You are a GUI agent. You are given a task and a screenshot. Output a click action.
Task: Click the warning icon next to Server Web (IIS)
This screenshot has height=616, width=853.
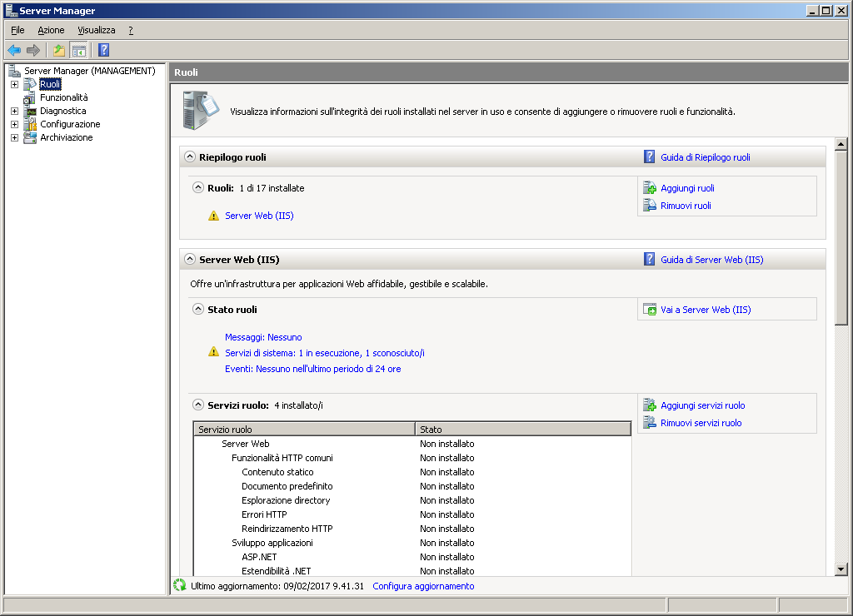[214, 216]
